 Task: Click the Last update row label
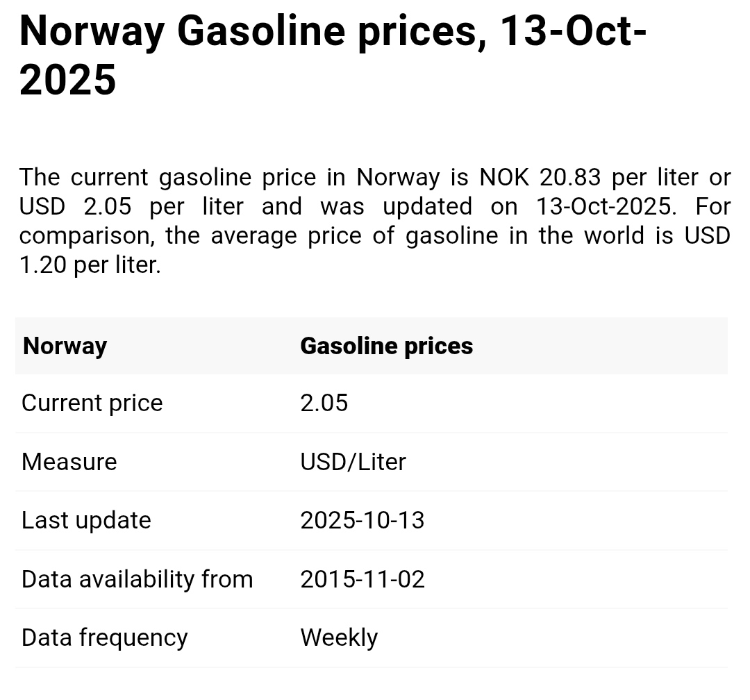[x=86, y=521]
